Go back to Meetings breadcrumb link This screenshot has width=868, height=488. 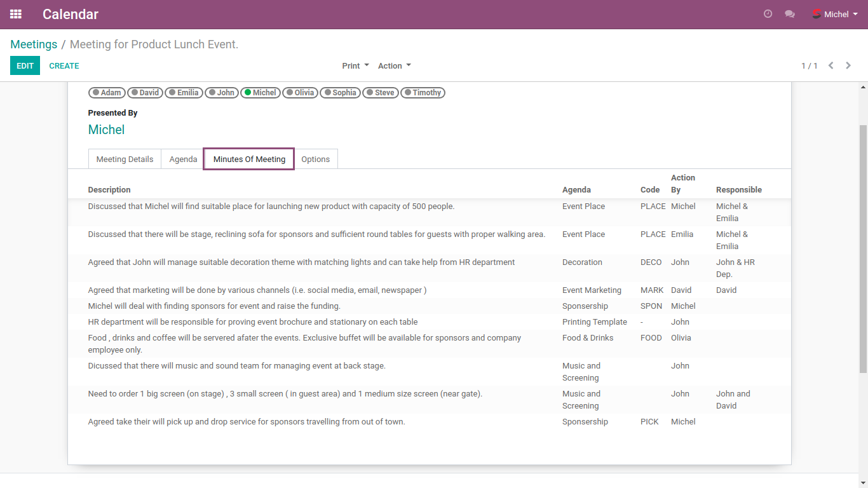[34, 44]
